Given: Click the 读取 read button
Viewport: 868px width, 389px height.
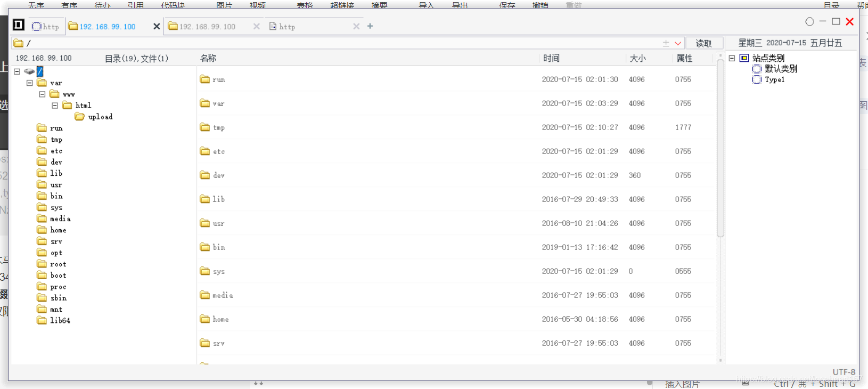Looking at the screenshot, I should [704, 43].
